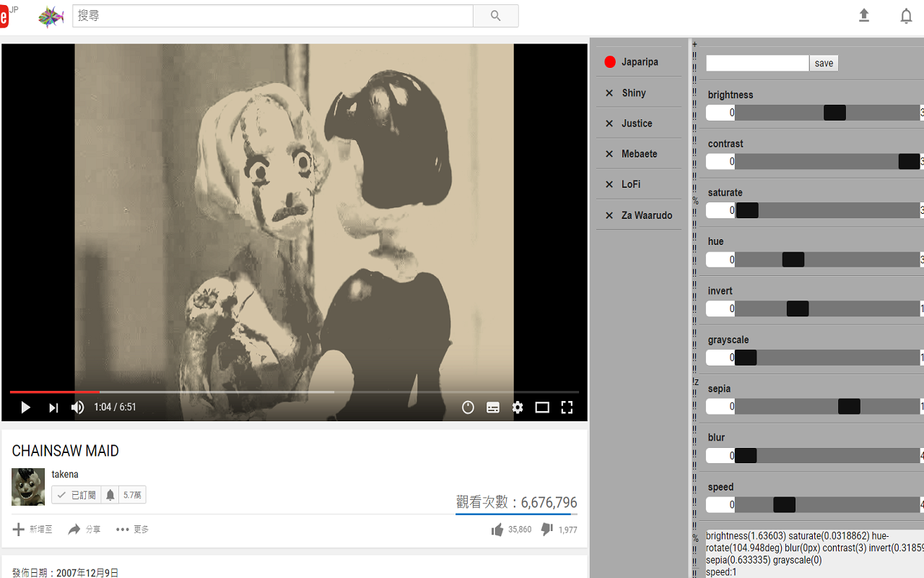Toggle the channel notification bell
Image resolution: width=924 pixels, height=578 pixels.
110,495
